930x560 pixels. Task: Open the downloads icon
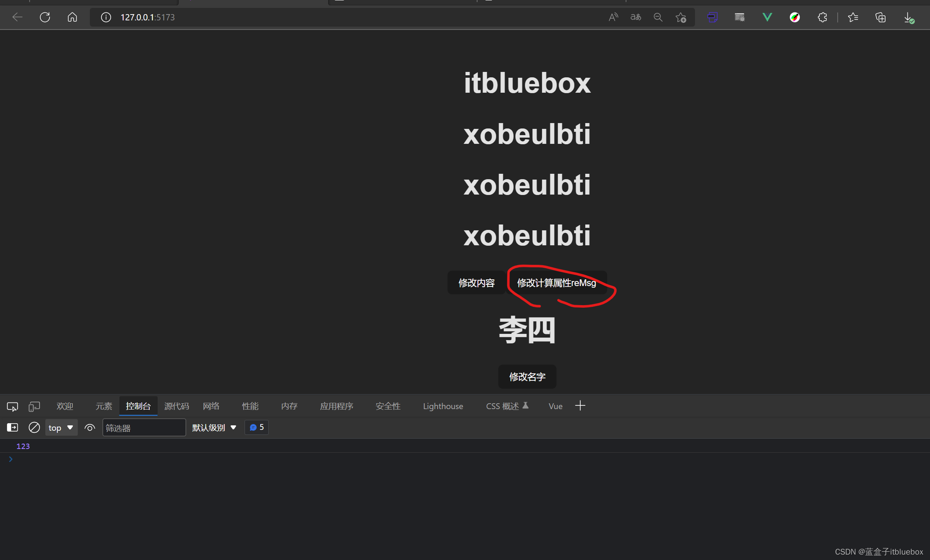(x=909, y=17)
